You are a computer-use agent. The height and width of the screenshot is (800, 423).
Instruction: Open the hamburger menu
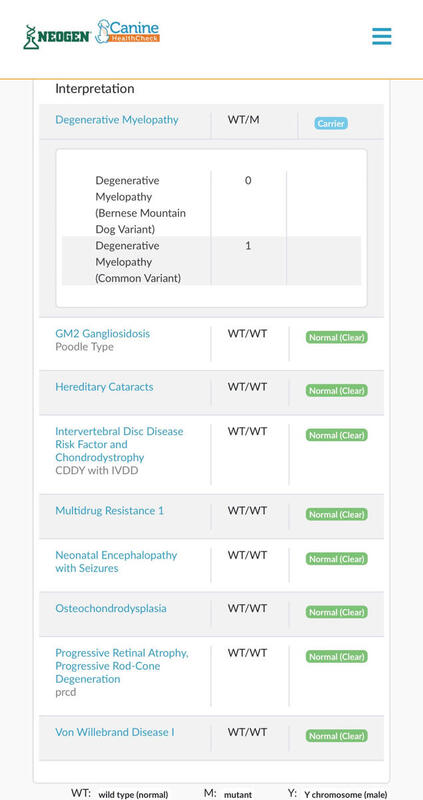click(382, 36)
